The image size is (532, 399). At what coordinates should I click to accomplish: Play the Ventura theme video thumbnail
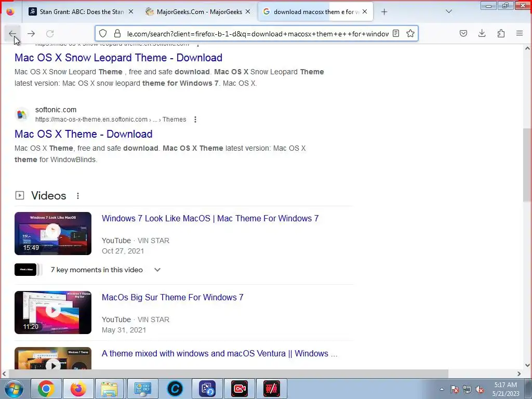(53, 358)
